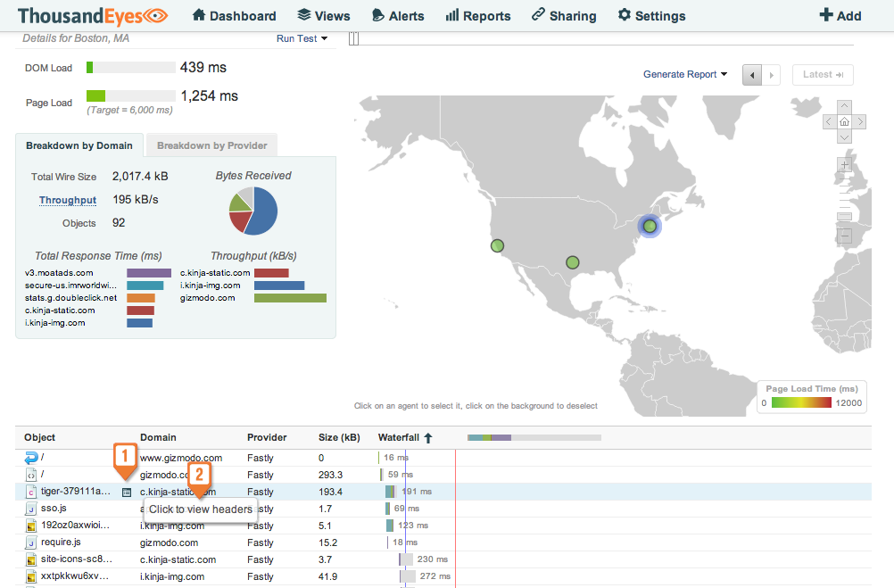Pan the map right

click(x=859, y=121)
